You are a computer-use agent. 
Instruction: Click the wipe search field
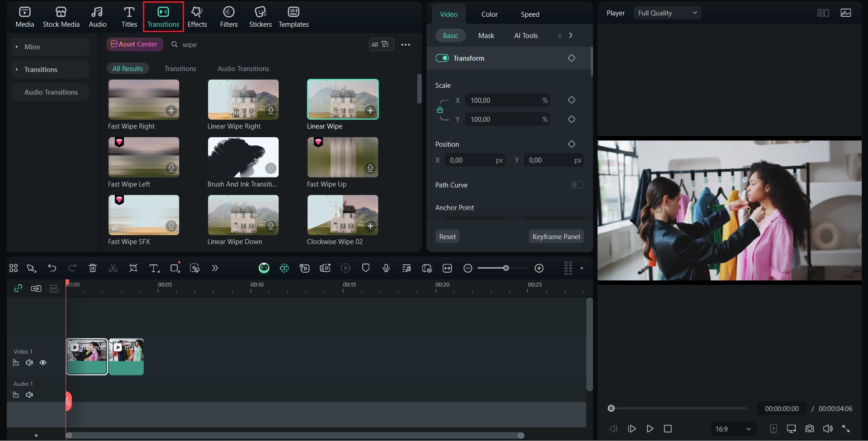[267, 44]
